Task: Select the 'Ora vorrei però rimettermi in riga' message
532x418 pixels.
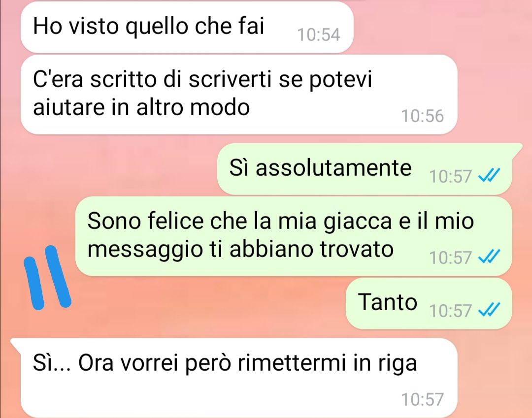Action: (234, 378)
